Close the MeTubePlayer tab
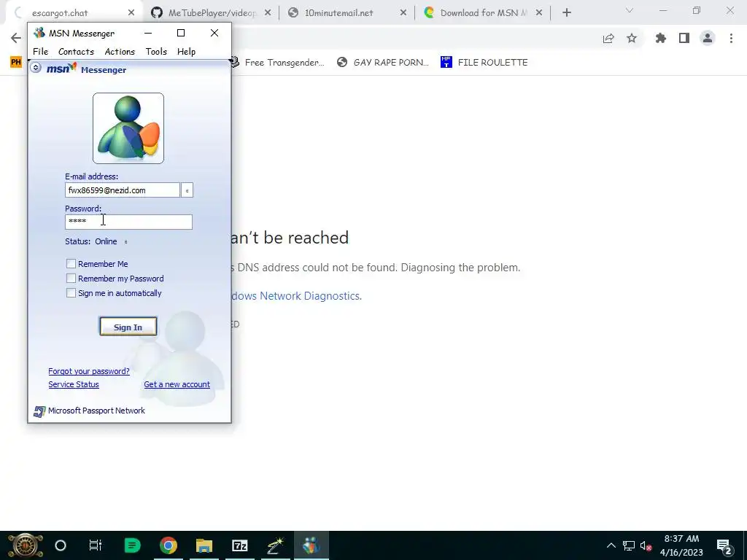 [268, 13]
